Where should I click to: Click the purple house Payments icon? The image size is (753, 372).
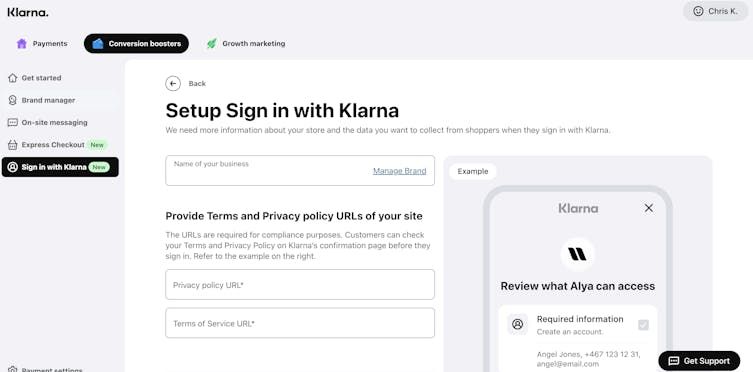coord(22,44)
